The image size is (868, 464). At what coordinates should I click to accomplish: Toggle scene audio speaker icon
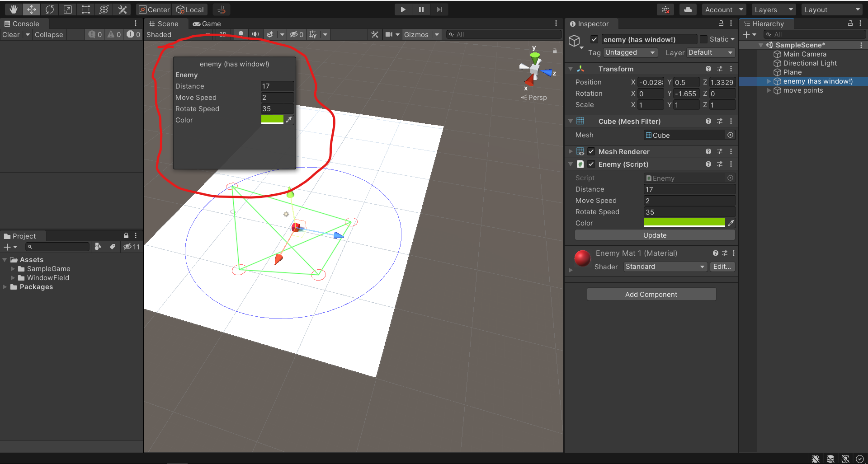click(x=255, y=34)
